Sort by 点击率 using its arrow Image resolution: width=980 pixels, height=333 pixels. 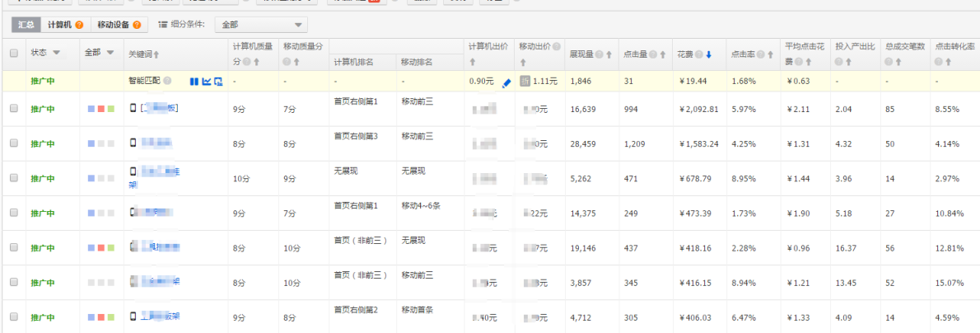click(x=771, y=54)
